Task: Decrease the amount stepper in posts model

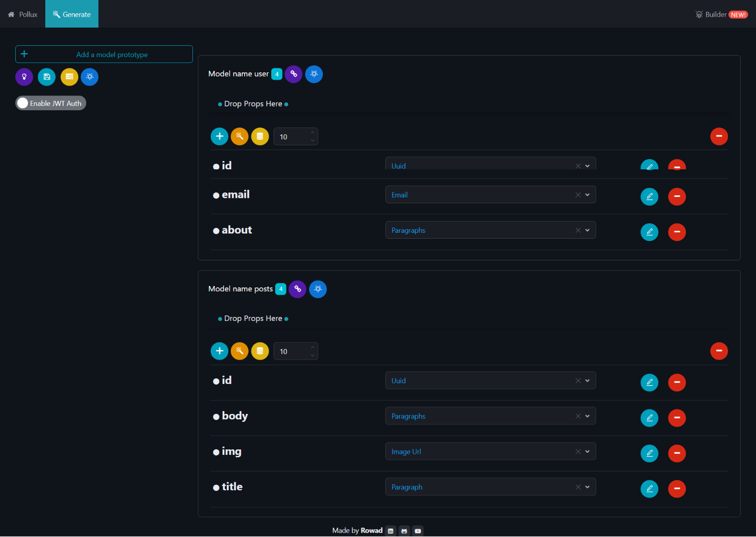Action: point(313,355)
